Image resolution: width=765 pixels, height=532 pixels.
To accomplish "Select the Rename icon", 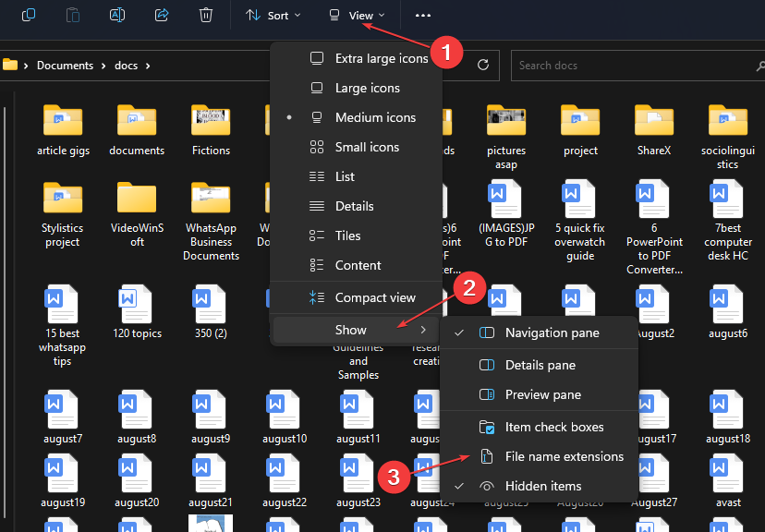I will pyautogui.click(x=116, y=15).
